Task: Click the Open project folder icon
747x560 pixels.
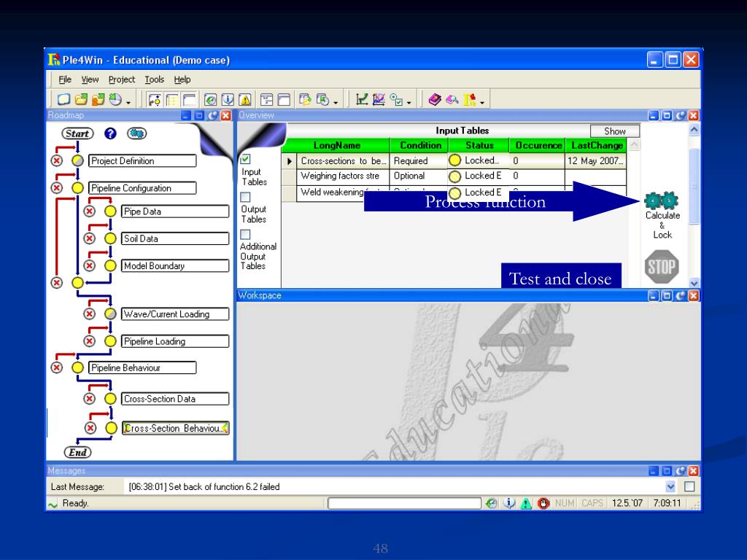Action: point(82,99)
